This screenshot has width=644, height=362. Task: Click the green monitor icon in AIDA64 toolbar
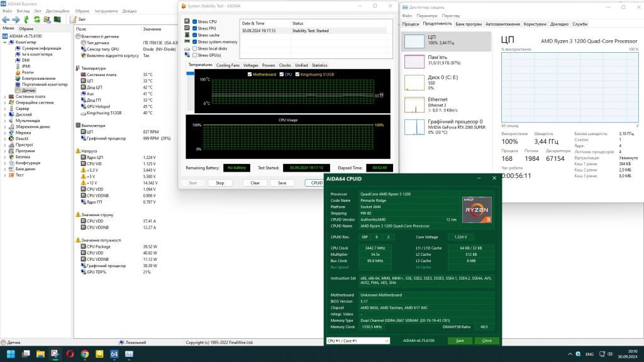click(x=57, y=19)
